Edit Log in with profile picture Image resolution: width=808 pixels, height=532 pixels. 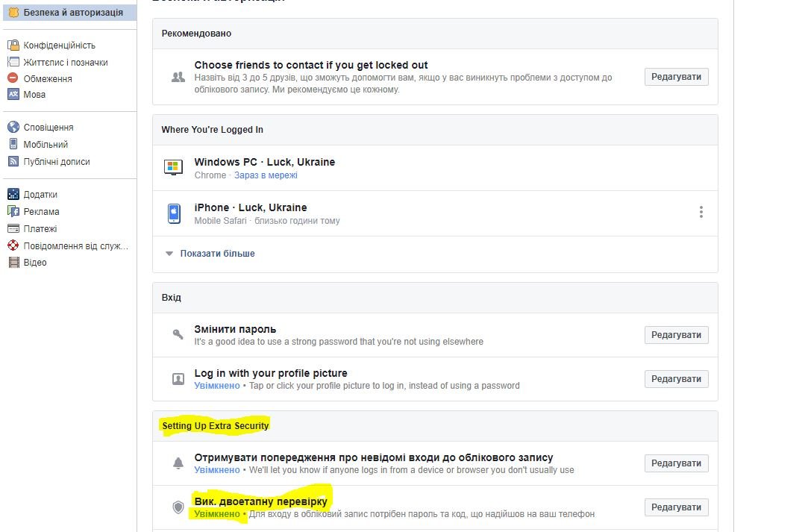tap(676, 379)
